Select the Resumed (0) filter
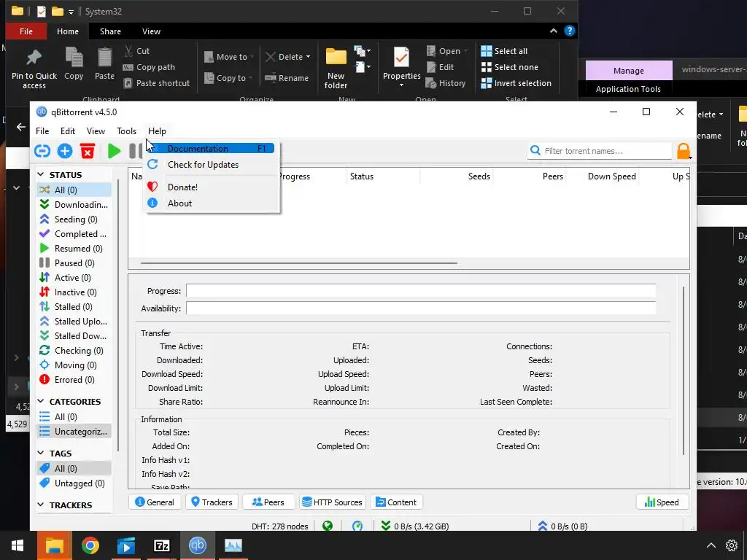Screen dimensions: 747x560 point(74,249)
